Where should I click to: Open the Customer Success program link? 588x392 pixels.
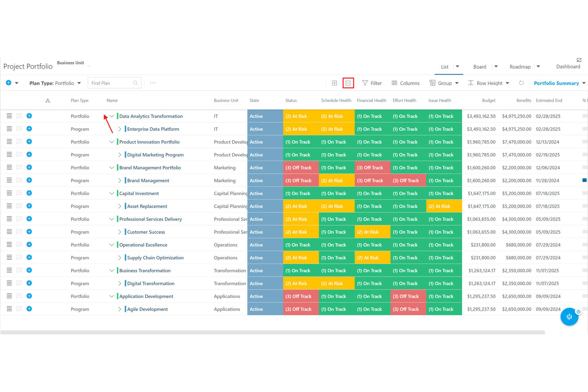tap(146, 232)
